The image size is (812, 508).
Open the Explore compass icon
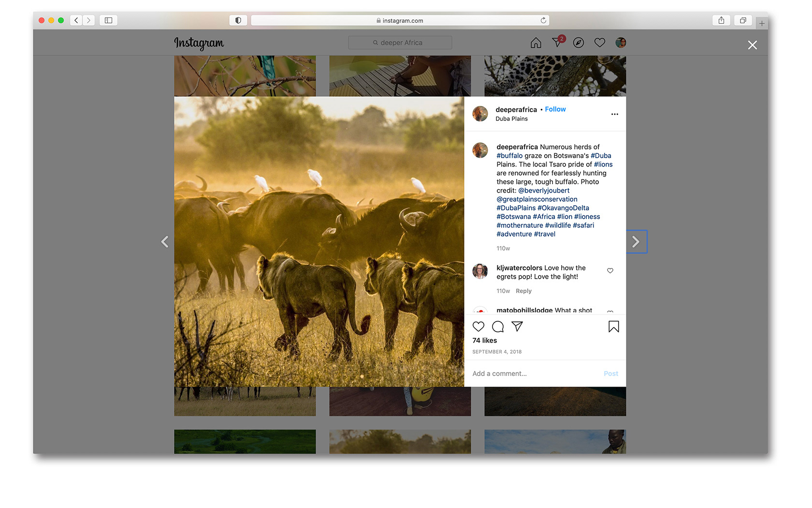click(x=578, y=43)
